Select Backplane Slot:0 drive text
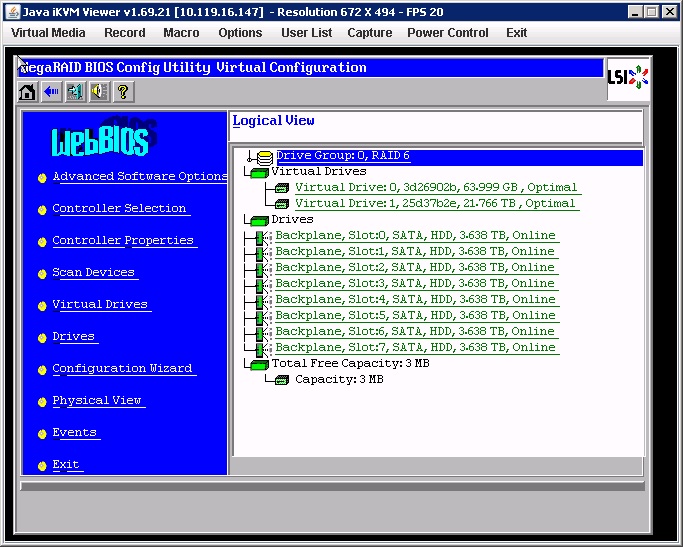The height and width of the screenshot is (547, 683). click(416, 236)
